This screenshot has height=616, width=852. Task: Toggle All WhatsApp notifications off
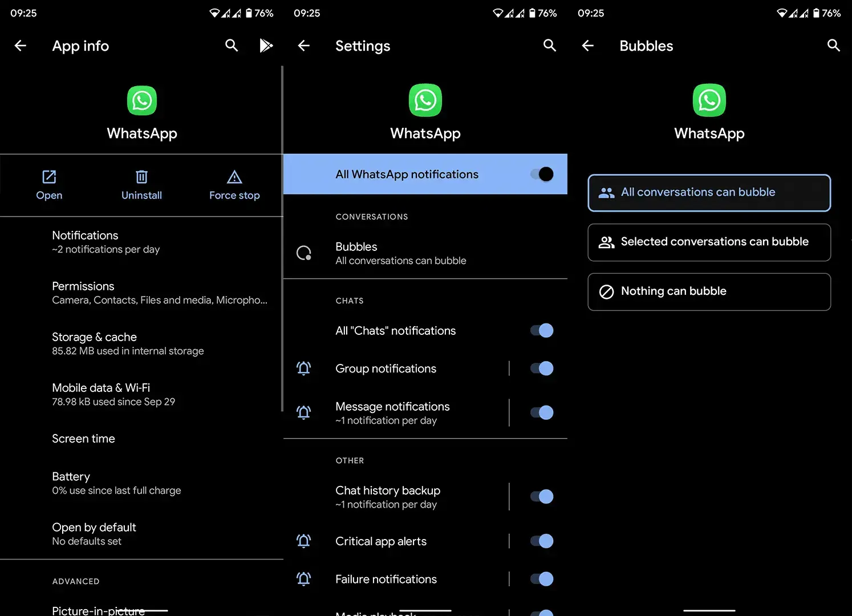coord(541,174)
